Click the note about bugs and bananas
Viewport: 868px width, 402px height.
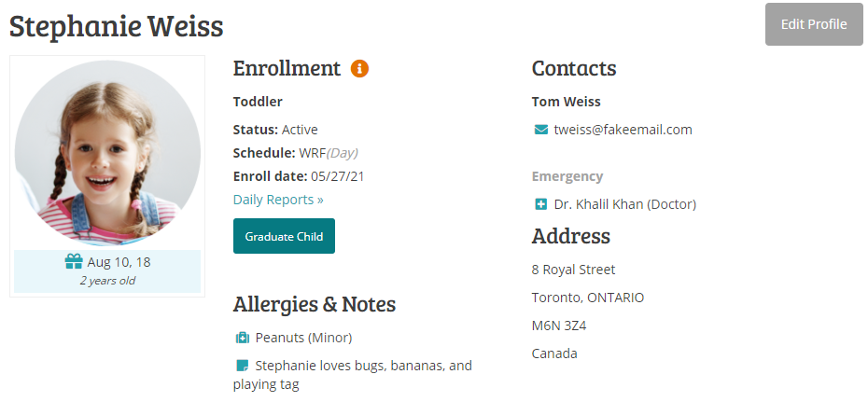[x=363, y=366]
